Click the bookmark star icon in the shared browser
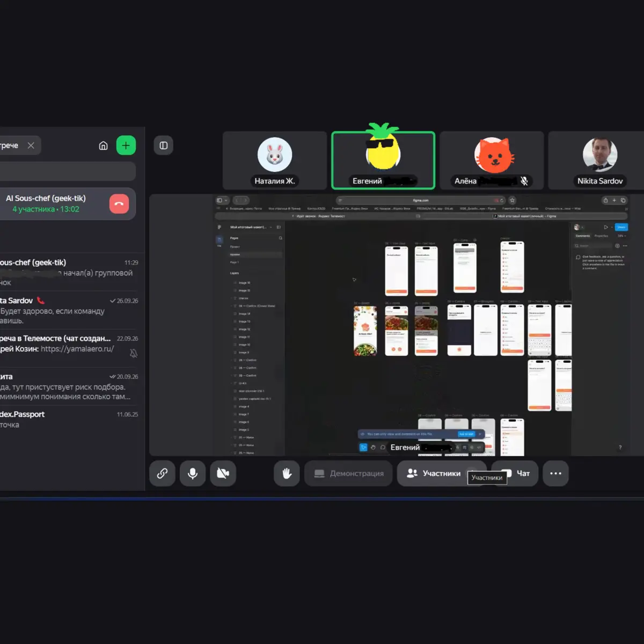 pos(512,200)
